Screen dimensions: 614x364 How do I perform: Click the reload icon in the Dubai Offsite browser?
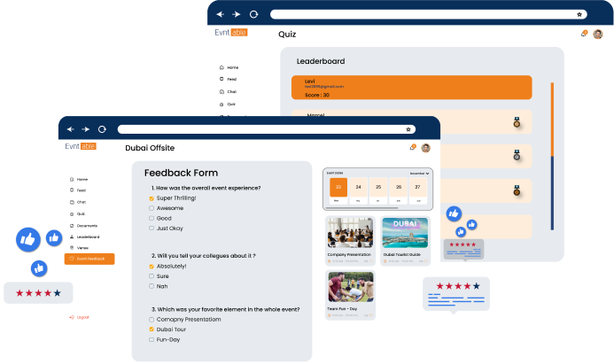102,128
